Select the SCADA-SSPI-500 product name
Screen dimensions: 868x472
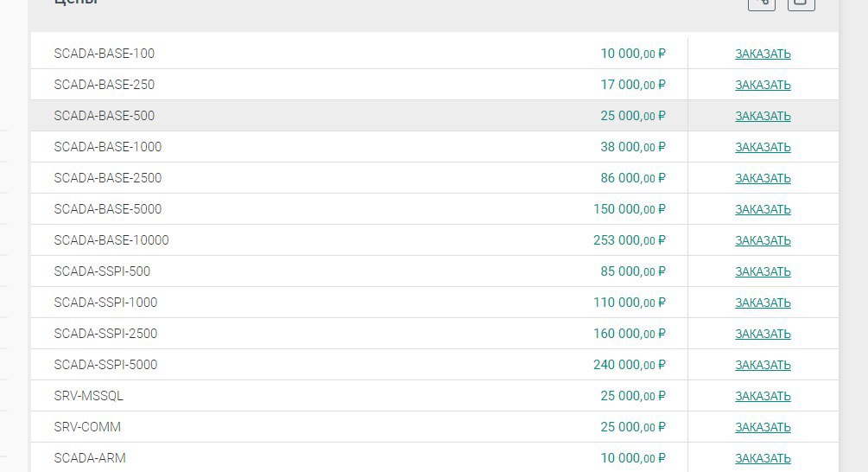point(102,271)
